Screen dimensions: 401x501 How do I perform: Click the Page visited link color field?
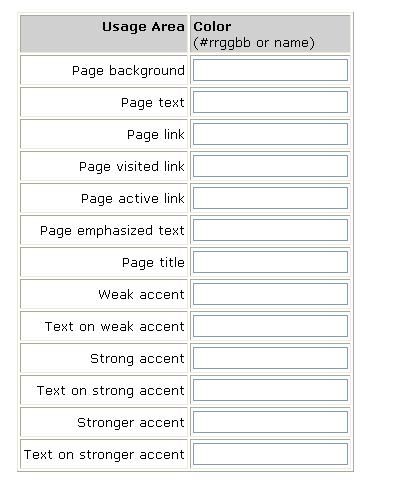pyautogui.click(x=270, y=166)
